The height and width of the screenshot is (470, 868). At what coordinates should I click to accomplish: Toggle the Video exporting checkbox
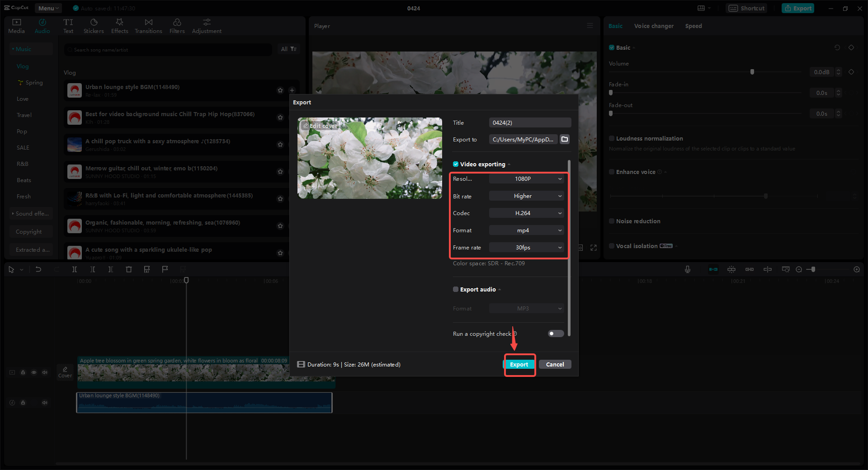tap(456, 164)
